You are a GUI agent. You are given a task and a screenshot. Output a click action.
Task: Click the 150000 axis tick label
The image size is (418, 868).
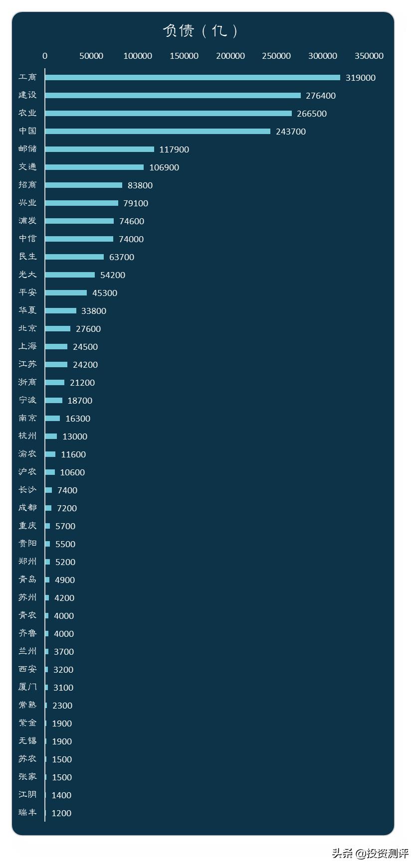point(184,56)
